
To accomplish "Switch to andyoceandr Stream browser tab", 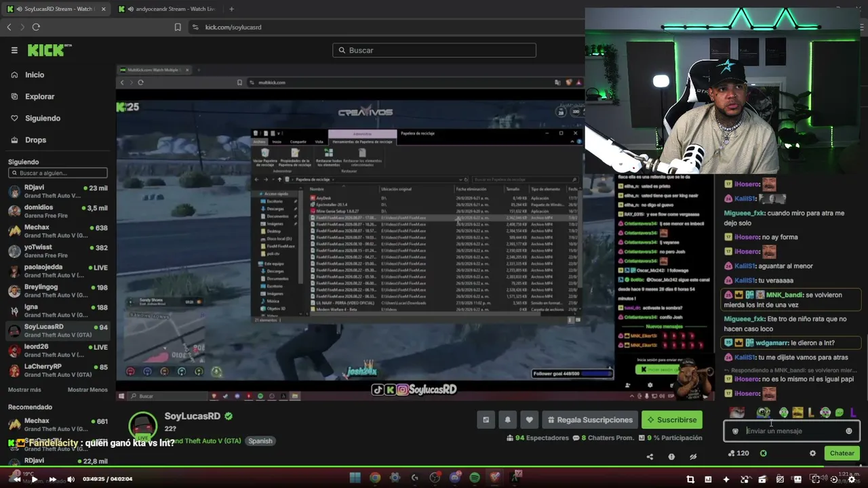I will (x=166, y=9).
